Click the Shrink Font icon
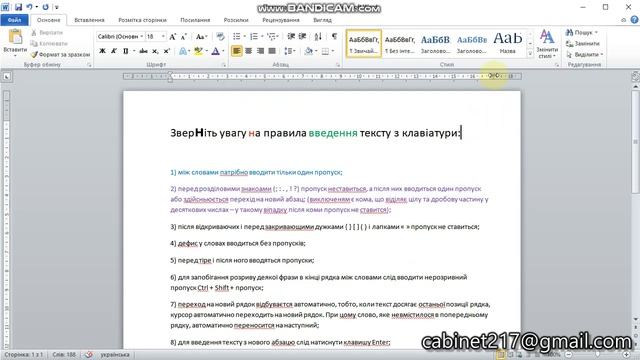640x360 pixels. click(x=184, y=37)
